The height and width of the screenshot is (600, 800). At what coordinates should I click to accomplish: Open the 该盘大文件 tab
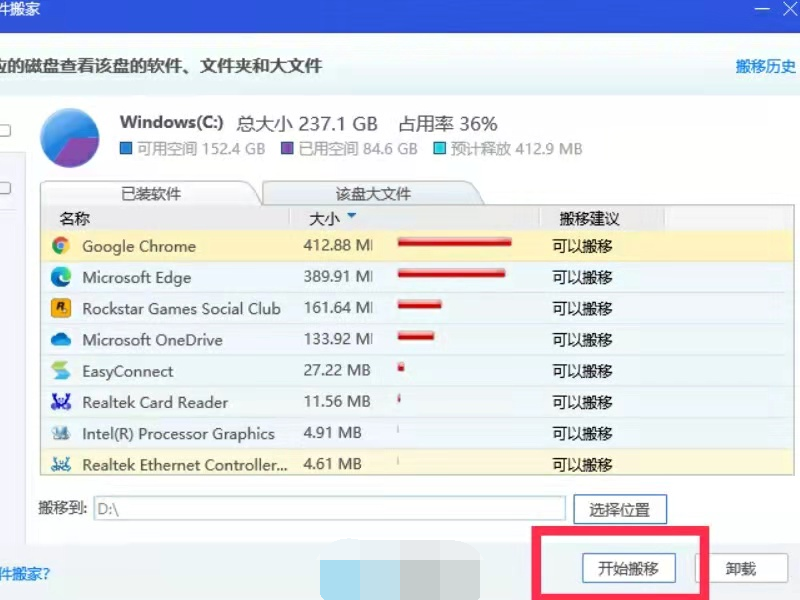coord(373,194)
